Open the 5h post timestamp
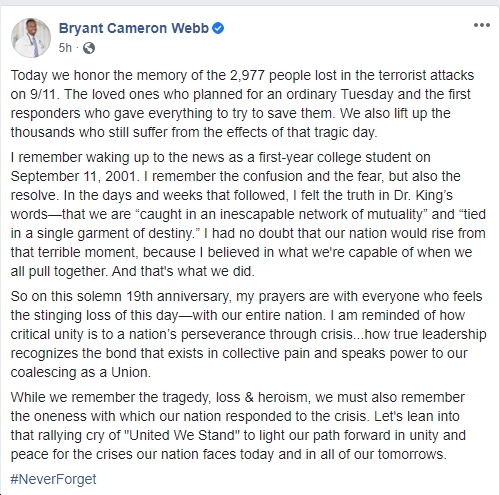 65,48
